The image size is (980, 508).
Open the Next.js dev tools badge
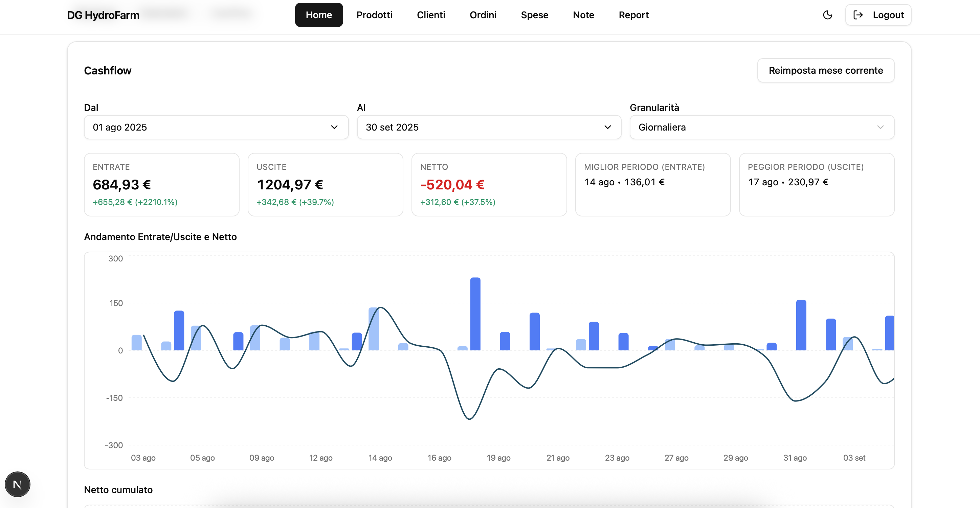(17, 484)
